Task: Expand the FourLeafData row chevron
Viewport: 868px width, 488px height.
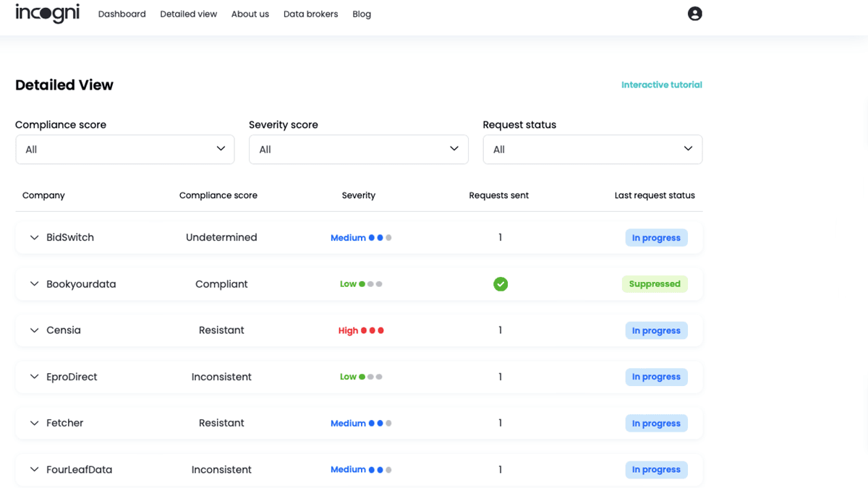Action: tap(34, 469)
